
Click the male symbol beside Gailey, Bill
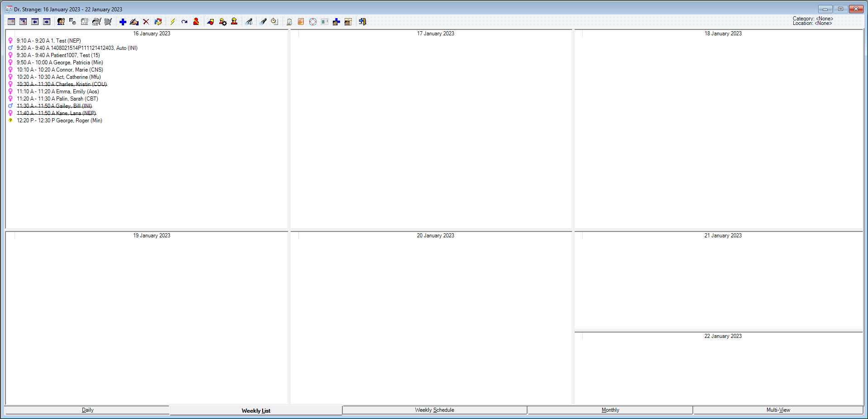click(10, 106)
